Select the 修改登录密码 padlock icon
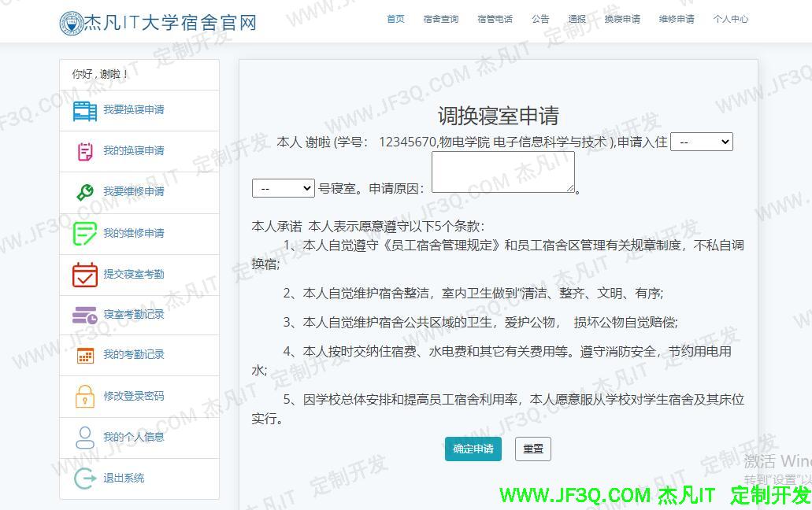Viewport: 812px width, 510px height. tap(85, 396)
